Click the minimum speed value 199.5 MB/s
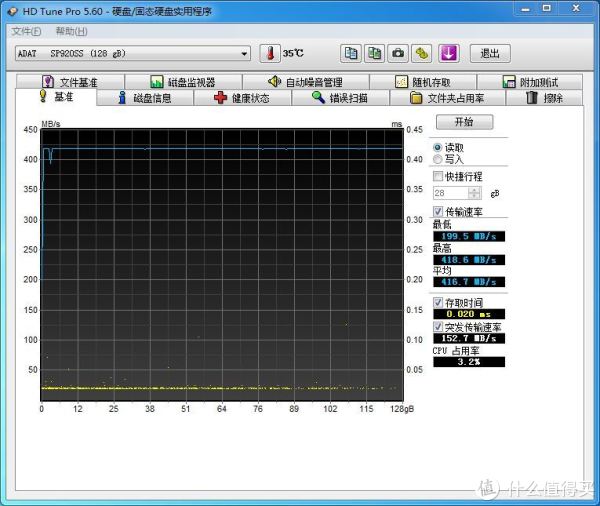 click(x=469, y=236)
